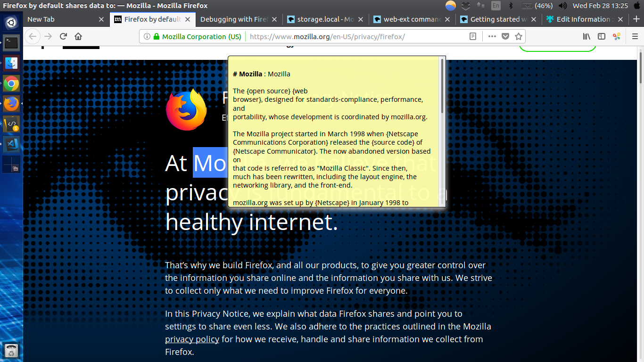The image size is (644, 362).
Task: Activate reader view for this page
Action: [473, 36]
